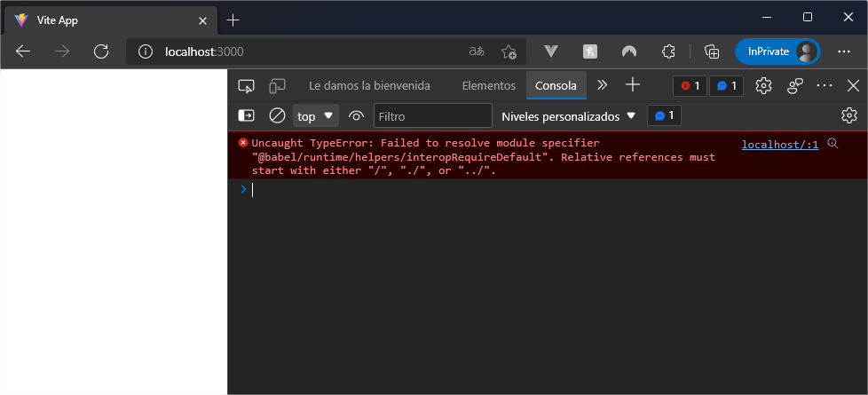
Task: Focus the console prompt input
Action: (558, 190)
